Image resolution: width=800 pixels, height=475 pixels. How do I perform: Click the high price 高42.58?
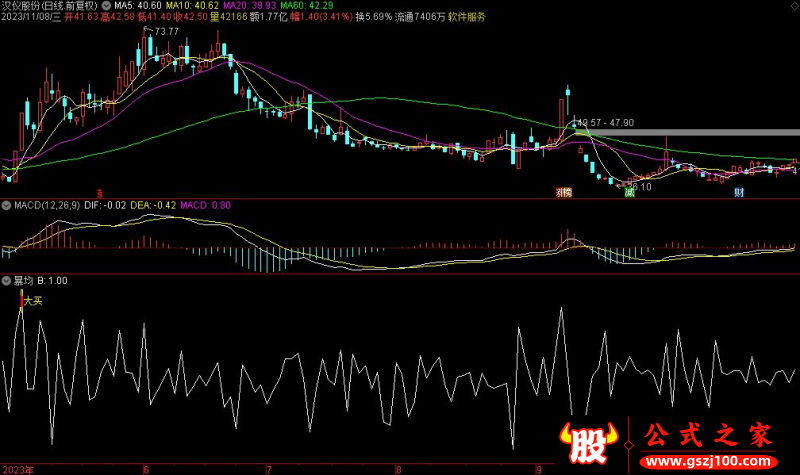(x=117, y=17)
